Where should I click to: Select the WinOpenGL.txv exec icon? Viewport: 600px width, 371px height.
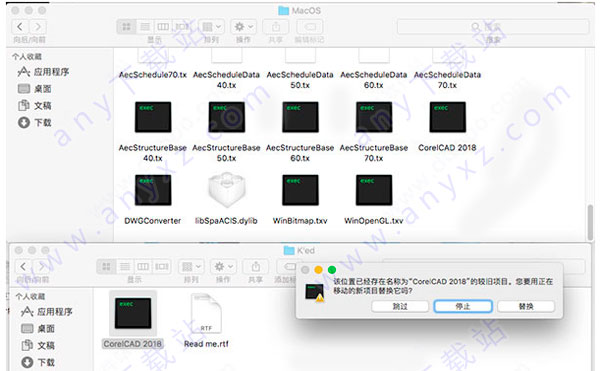tap(374, 190)
